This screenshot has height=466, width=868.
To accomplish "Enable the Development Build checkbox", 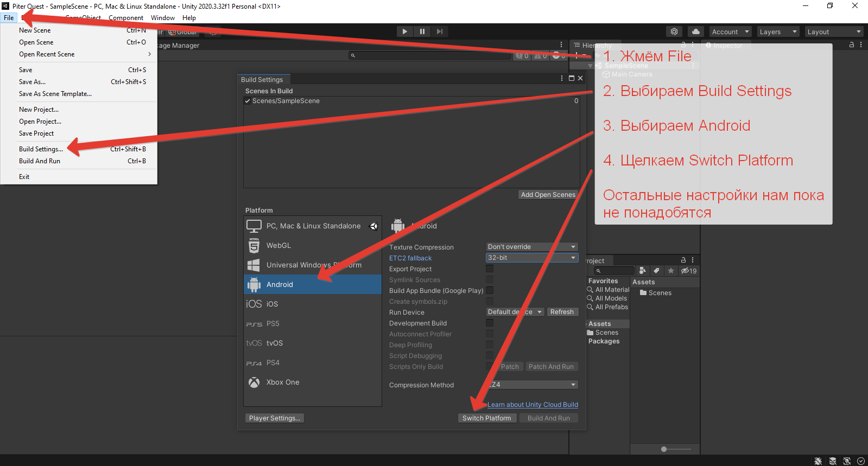I will (x=490, y=323).
